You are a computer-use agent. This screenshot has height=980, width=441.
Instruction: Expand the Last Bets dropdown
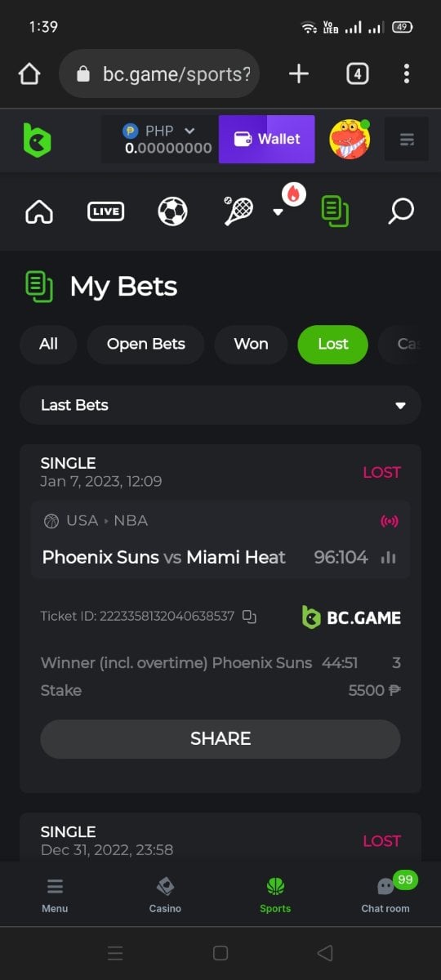pos(220,405)
